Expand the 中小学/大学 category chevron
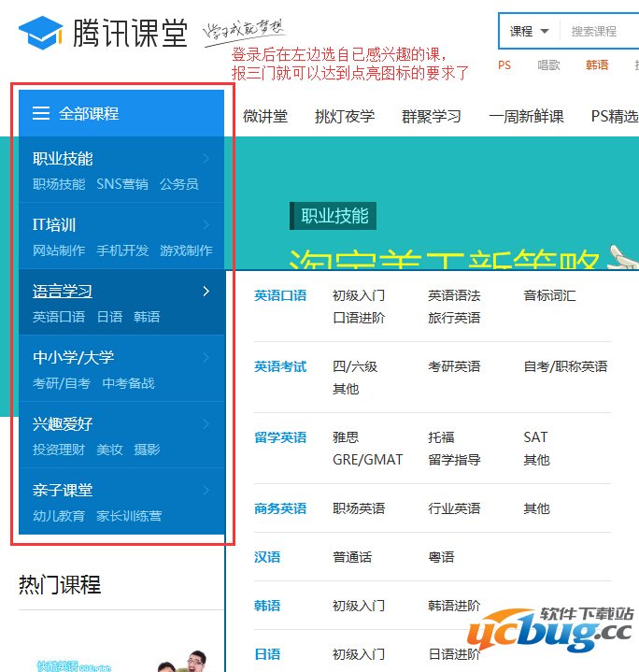The width and height of the screenshot is (639, 672). point(206,358)
